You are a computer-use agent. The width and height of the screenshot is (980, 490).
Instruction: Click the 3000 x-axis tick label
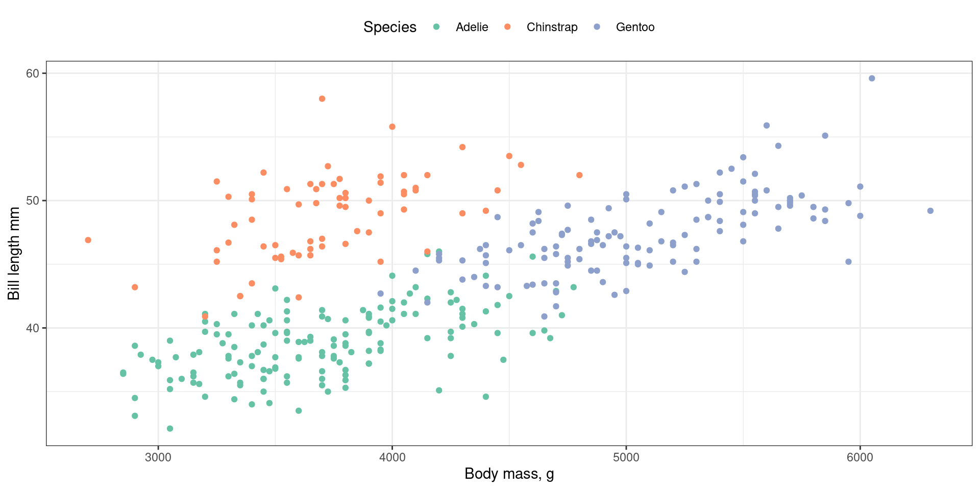click(158, 457)
